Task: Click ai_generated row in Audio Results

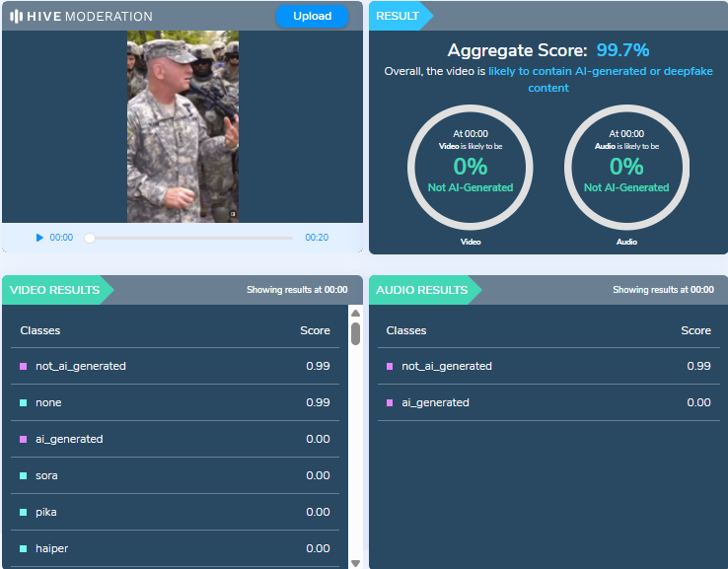Action: (547, 402)
